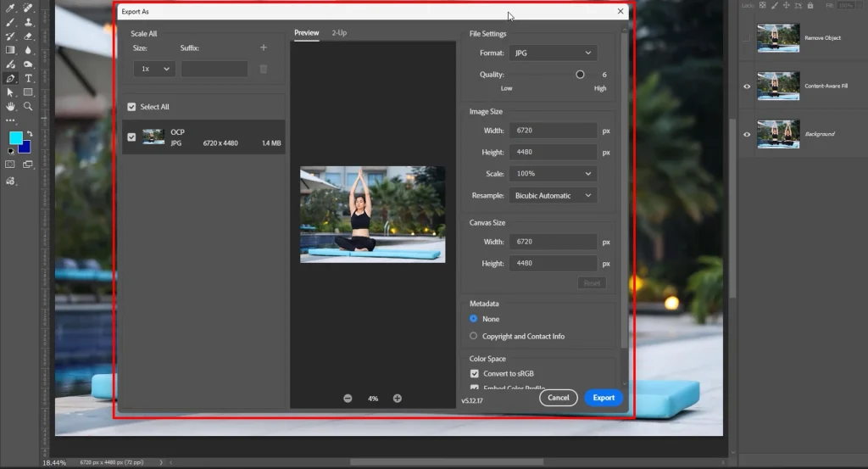
Task: Select the Rectangle shape tool
Action: point(28,92)
